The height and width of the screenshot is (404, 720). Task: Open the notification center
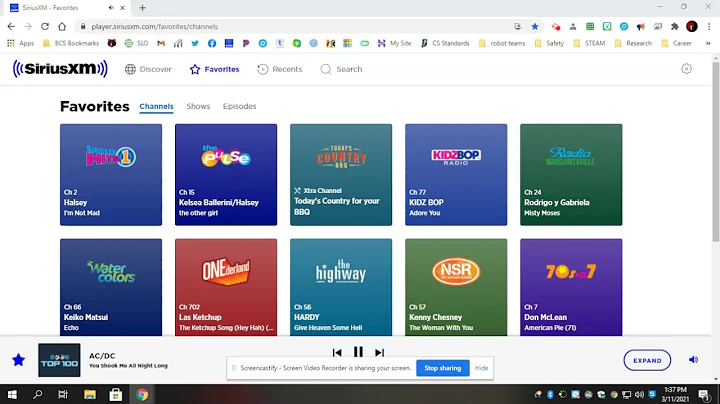(x=704, y=394)
